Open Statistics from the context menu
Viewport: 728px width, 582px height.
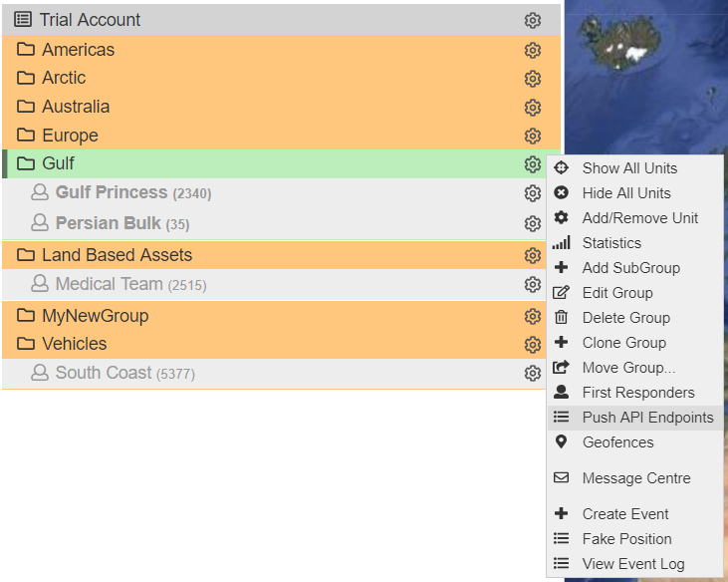[635, 243]
